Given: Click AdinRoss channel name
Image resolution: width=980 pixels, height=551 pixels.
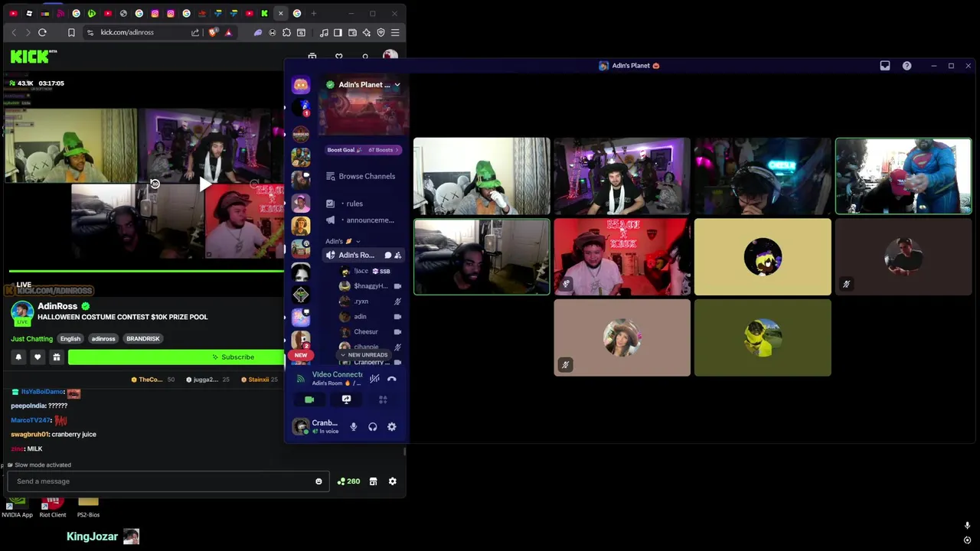Looking at the screenshot, I should coord(57,306).
